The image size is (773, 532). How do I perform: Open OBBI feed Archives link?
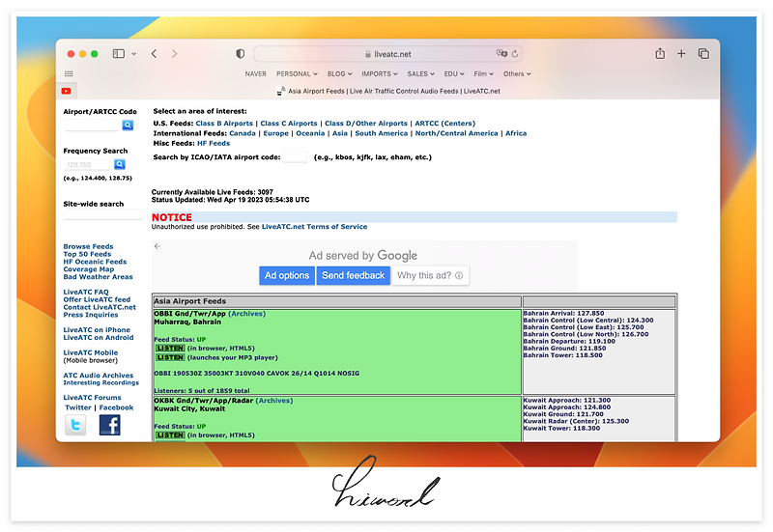pyautogui.click(x=247, y=314)
